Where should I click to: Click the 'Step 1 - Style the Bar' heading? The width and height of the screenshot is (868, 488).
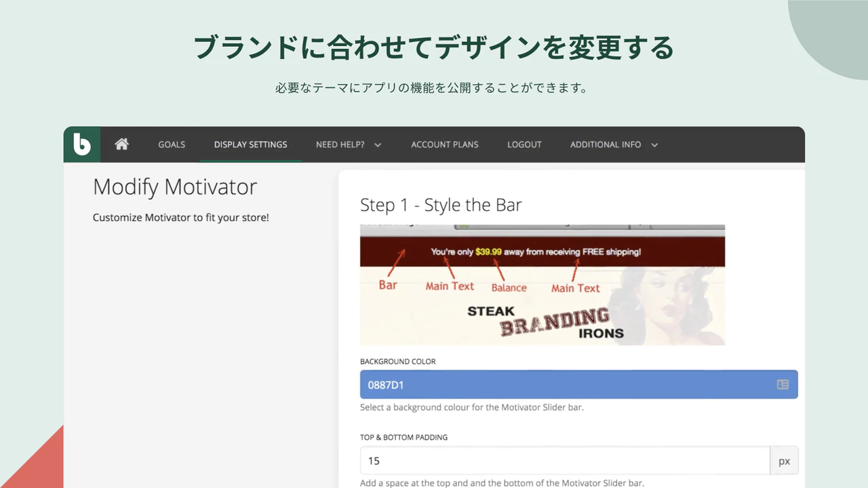pos(441,205)
